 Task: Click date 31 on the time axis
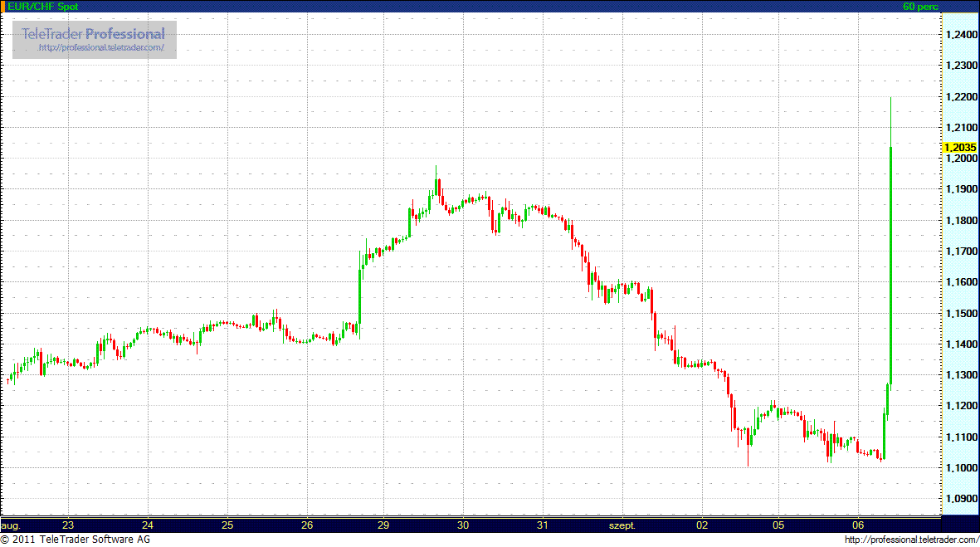tap(543, 525)
